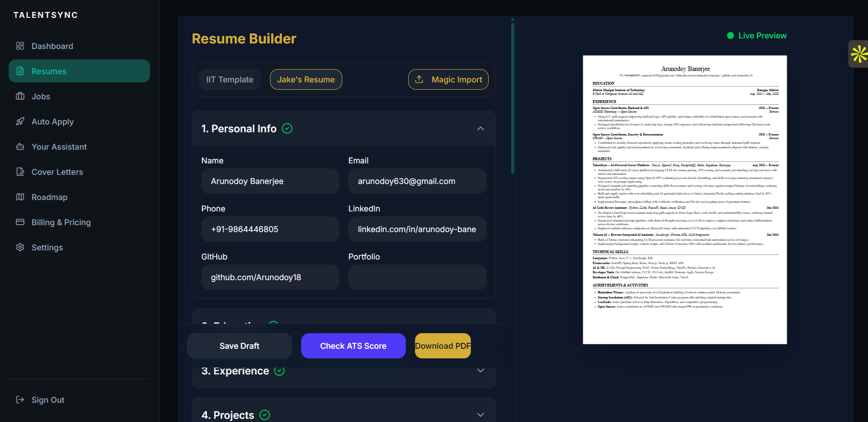Click Download PDF button

443,346
